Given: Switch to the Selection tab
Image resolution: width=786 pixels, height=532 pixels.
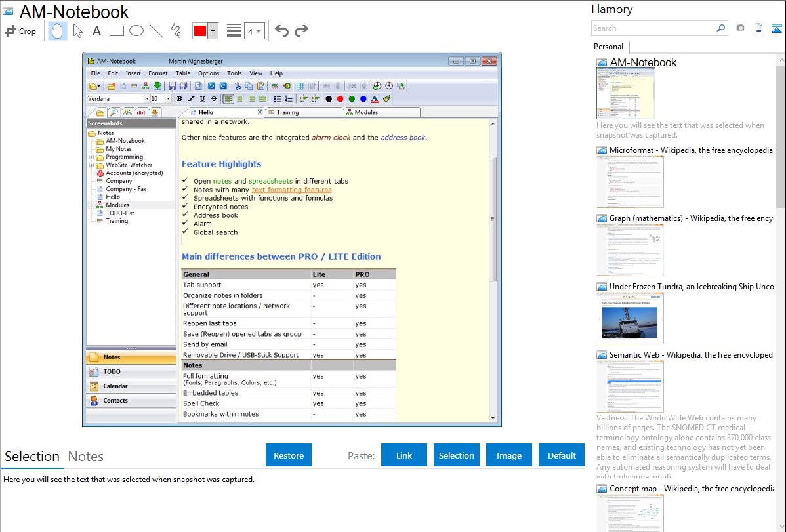Looking at the screenshot, I should coord(32,457).
